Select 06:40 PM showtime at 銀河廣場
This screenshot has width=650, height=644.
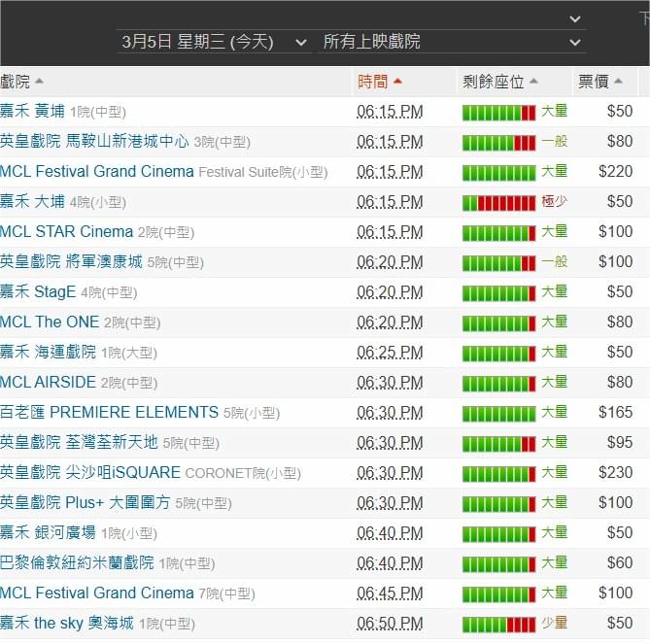(390, 532)
